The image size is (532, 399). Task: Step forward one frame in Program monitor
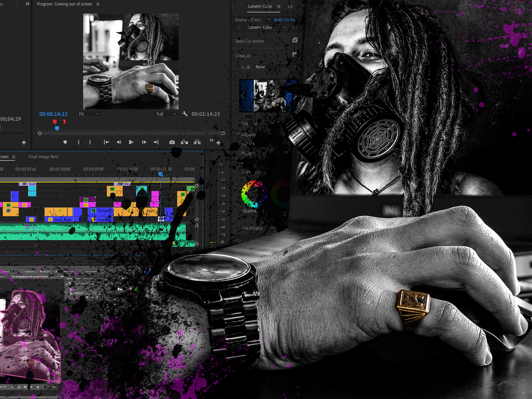[x=144, y=142]
